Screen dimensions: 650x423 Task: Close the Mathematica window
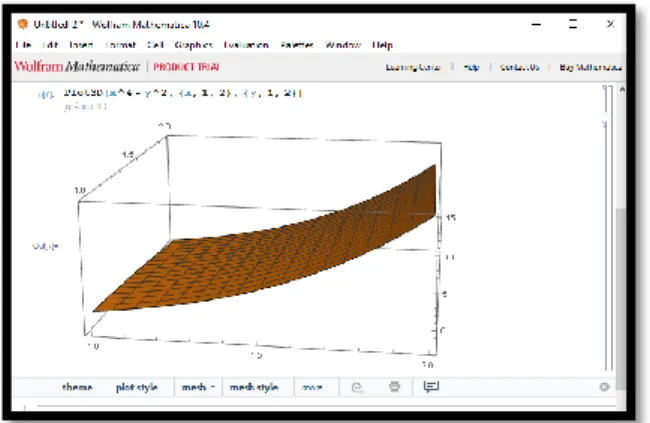pos(610,24)
